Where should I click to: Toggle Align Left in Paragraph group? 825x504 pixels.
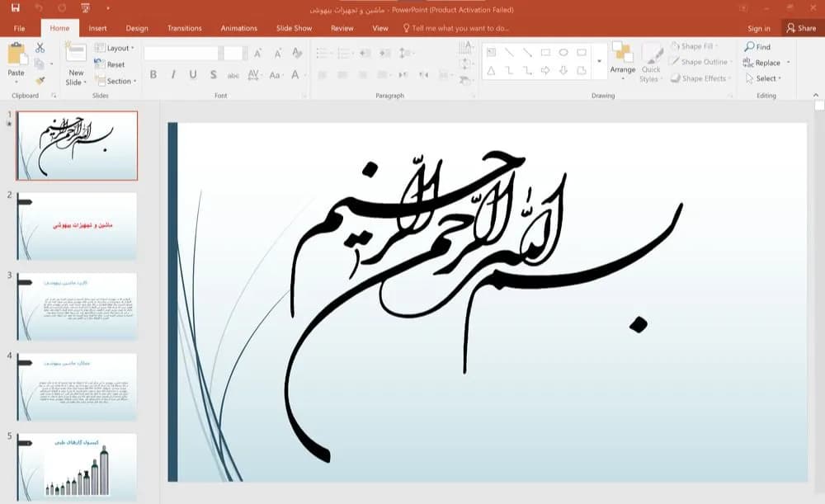tap(323, 75)
